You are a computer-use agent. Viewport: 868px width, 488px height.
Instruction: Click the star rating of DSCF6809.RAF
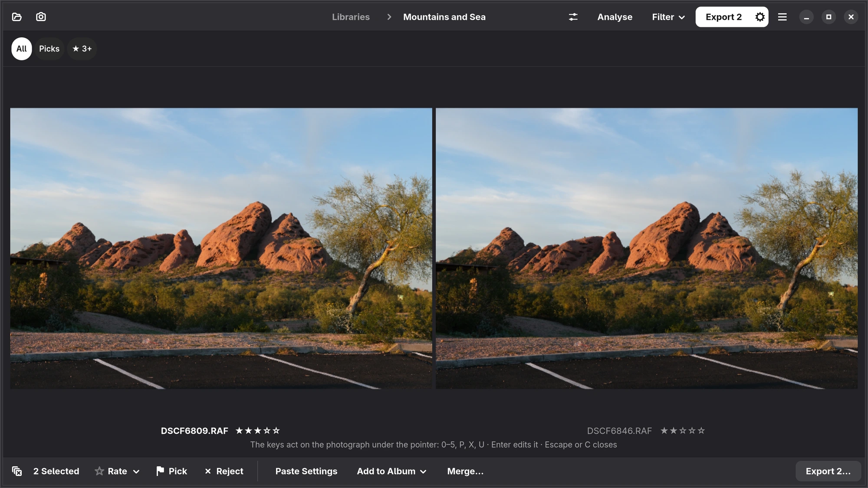pos(258,431)
